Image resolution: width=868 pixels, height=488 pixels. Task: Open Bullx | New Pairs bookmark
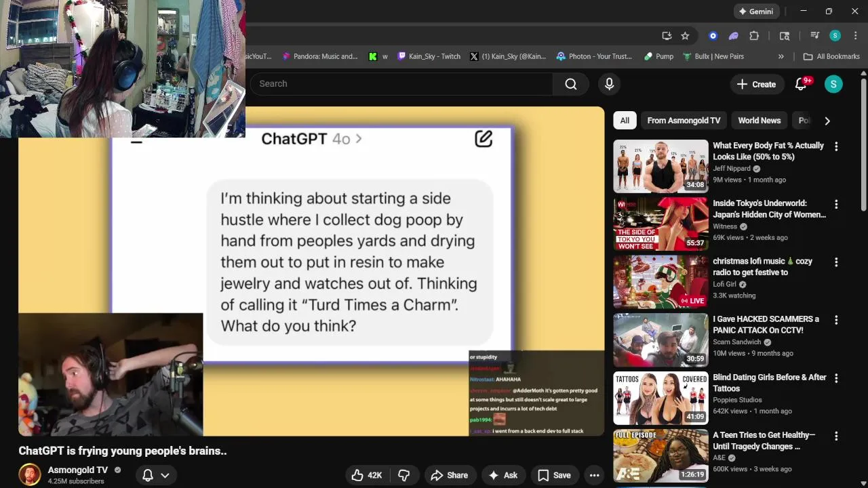coord(713,56)
